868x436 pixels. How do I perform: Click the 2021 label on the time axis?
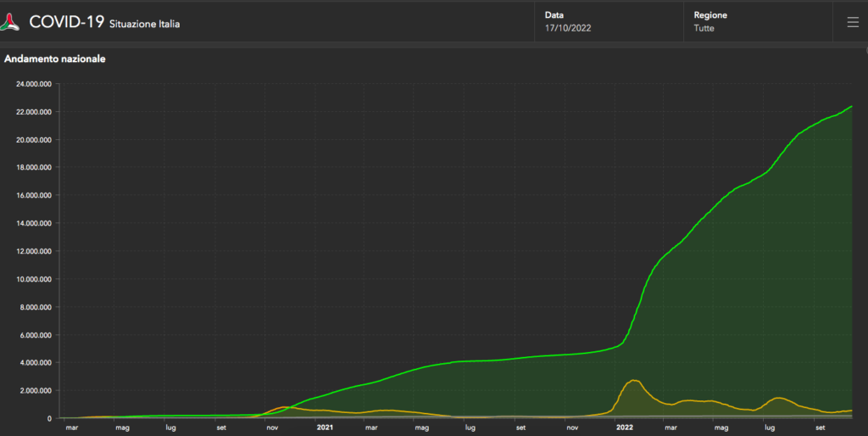point(325,428)
